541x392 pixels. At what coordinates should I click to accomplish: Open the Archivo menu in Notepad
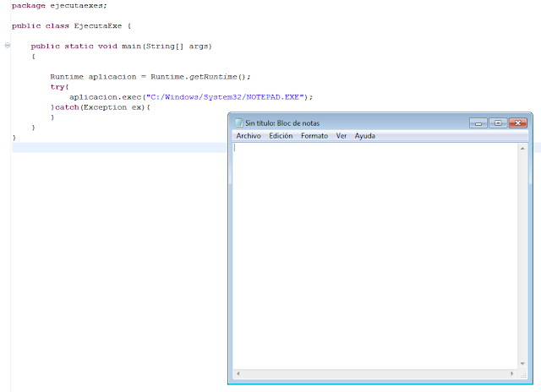[x=249, y=136]
